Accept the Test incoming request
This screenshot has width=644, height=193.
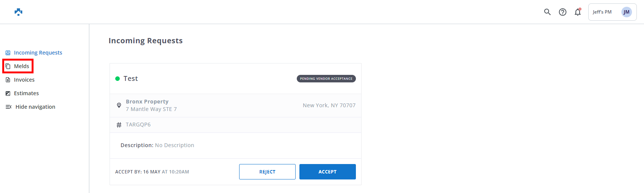327,172
